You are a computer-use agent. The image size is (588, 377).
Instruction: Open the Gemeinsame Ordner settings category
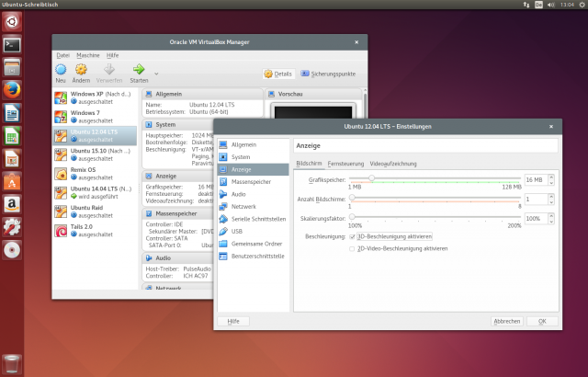(x=254, y=244)
